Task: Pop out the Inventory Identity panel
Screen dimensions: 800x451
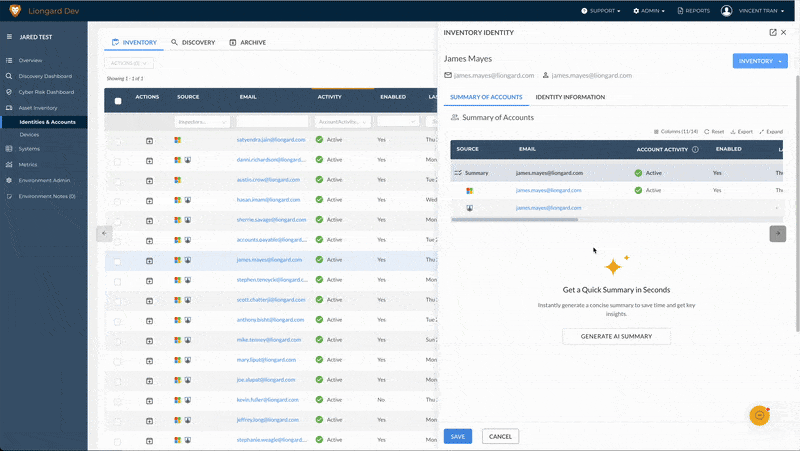Action: (772, 32)
